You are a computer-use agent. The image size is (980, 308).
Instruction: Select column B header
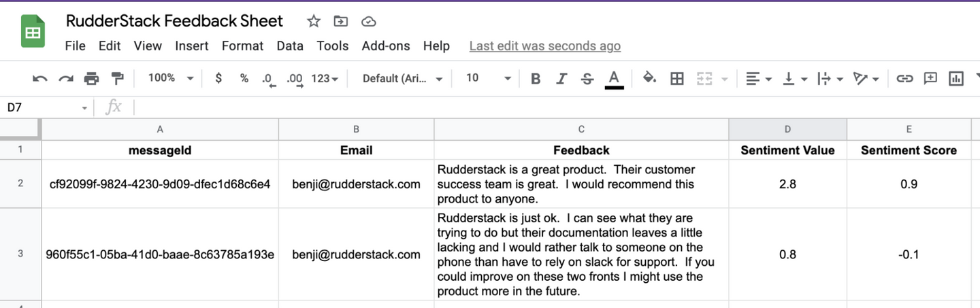(356, 129)
